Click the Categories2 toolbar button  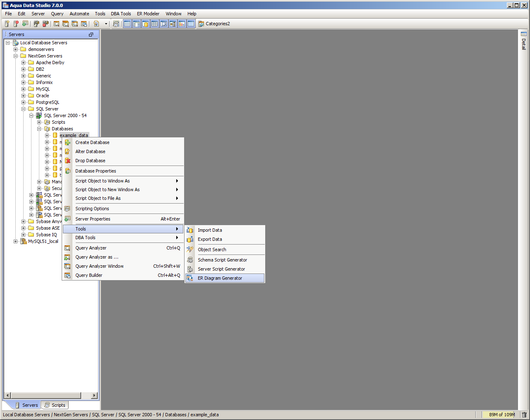click(214, 24)
